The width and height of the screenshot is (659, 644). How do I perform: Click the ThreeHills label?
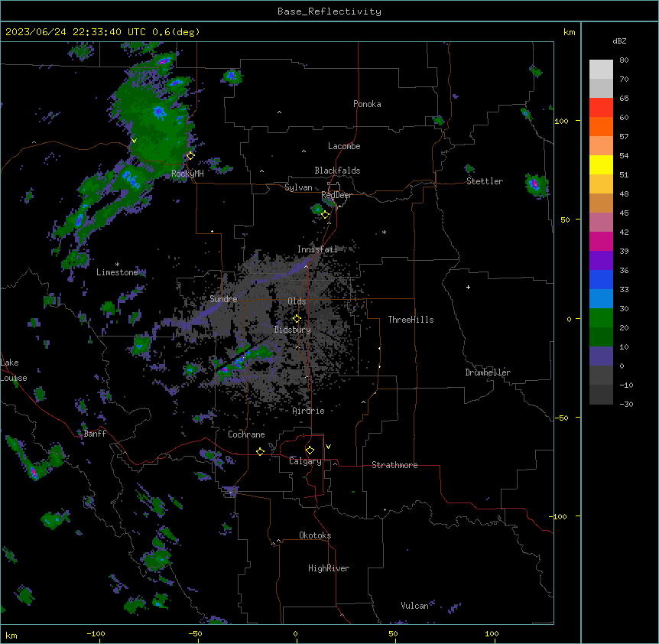(x=411, y=320)
